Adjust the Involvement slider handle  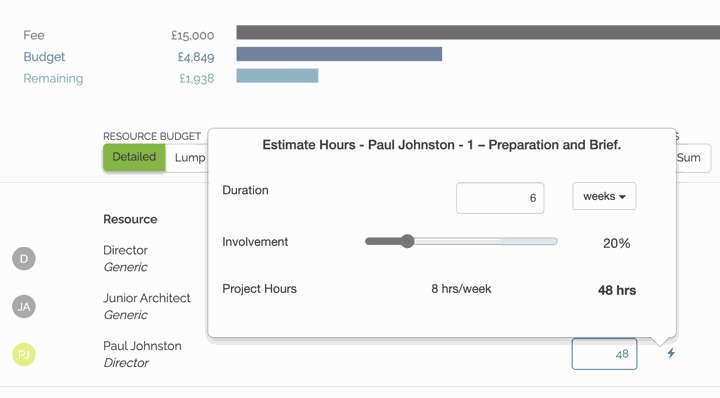[407, 241]
